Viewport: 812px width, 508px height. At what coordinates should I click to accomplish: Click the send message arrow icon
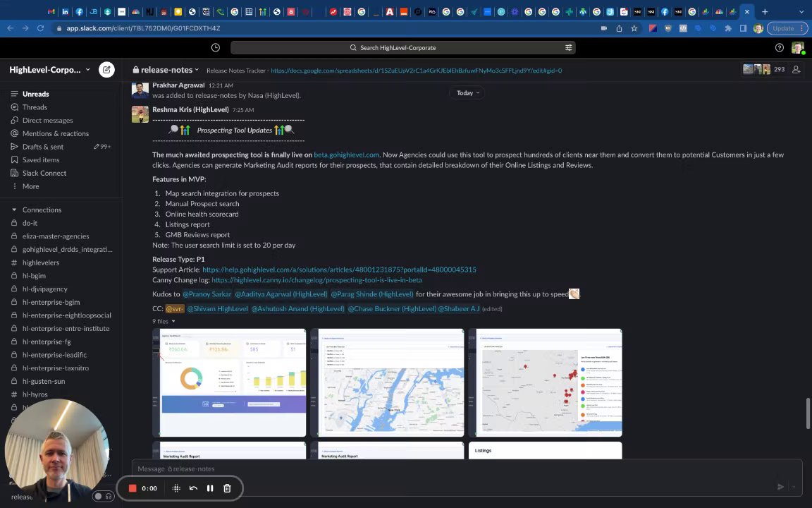tap(780, 487)
